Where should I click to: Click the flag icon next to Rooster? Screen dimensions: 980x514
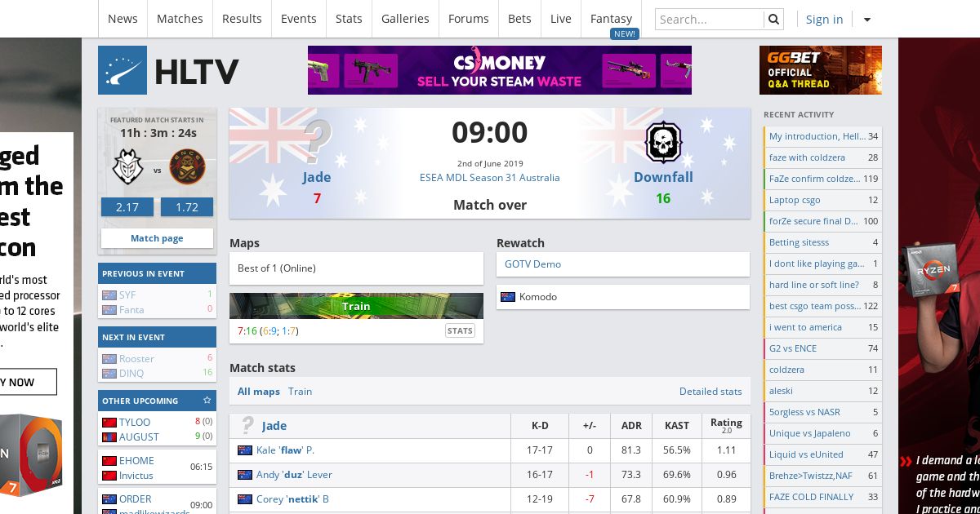(109, 359)
